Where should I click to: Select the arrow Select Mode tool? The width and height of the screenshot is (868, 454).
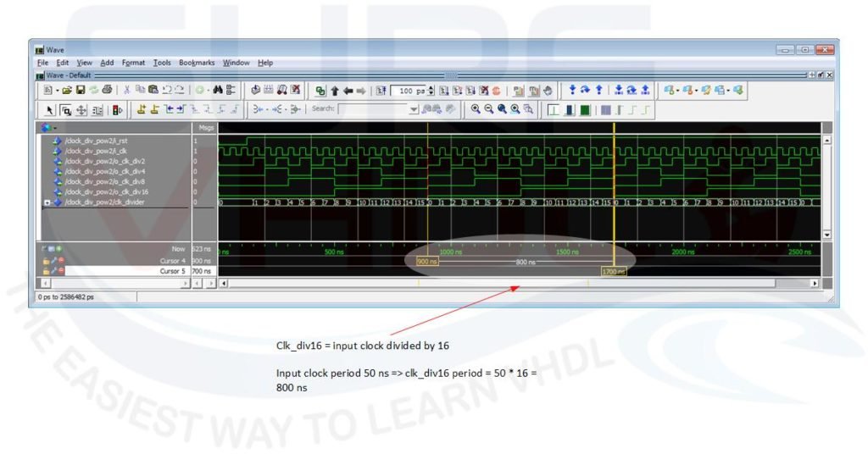click(x=50, y=110)
